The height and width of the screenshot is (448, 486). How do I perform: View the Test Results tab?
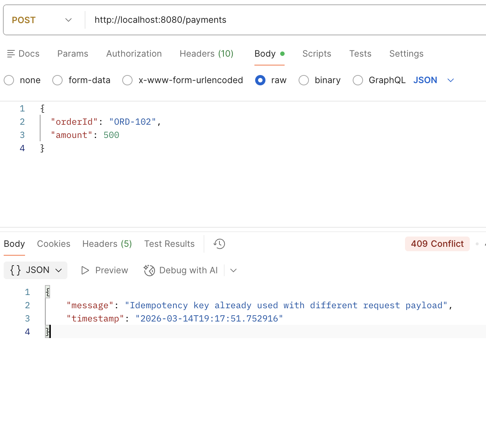click(x=169, y=244)
